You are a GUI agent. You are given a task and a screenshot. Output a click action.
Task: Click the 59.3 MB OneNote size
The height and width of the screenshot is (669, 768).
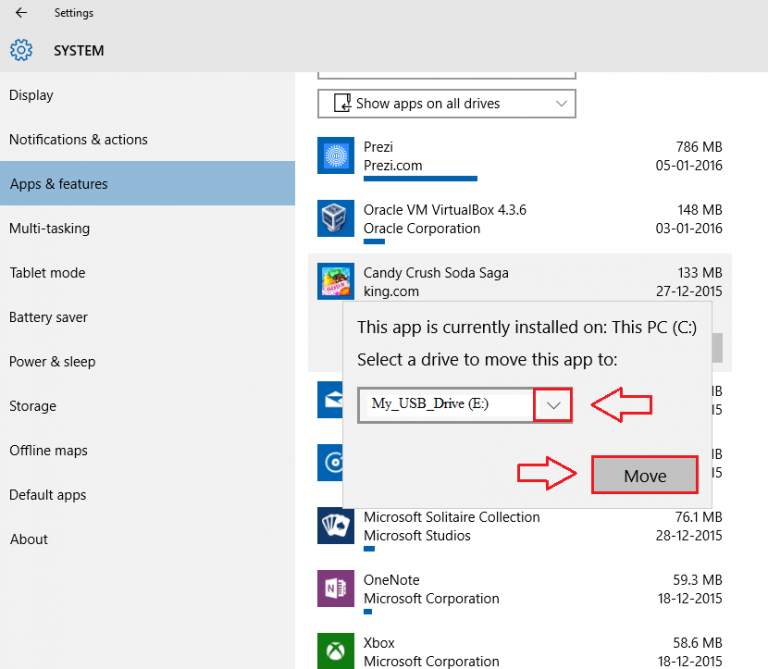tap(697, 580)
